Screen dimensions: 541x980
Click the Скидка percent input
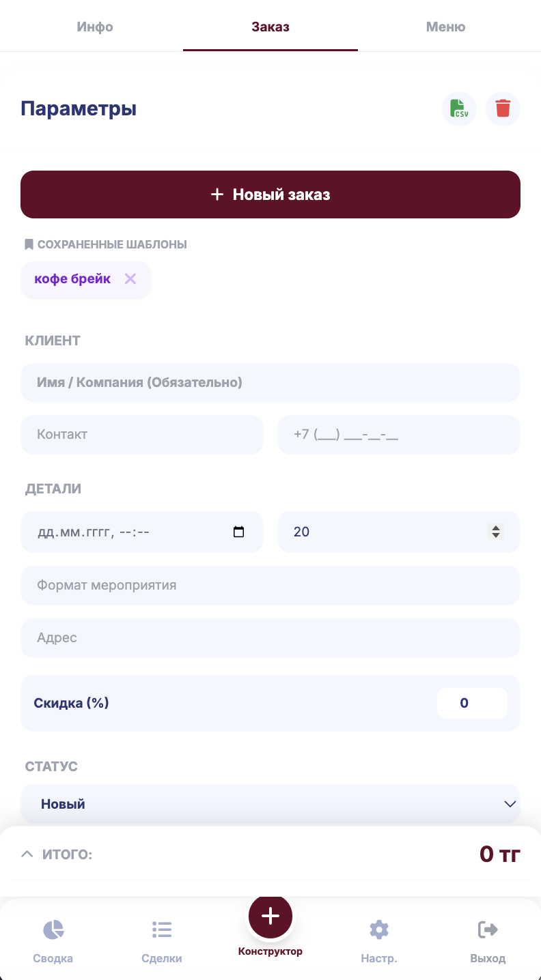tap(472, 703)
